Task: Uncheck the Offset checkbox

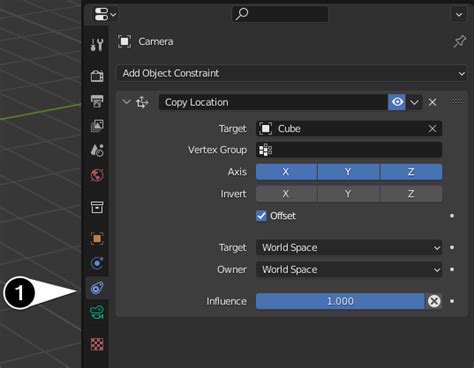Action: [261, 216]
